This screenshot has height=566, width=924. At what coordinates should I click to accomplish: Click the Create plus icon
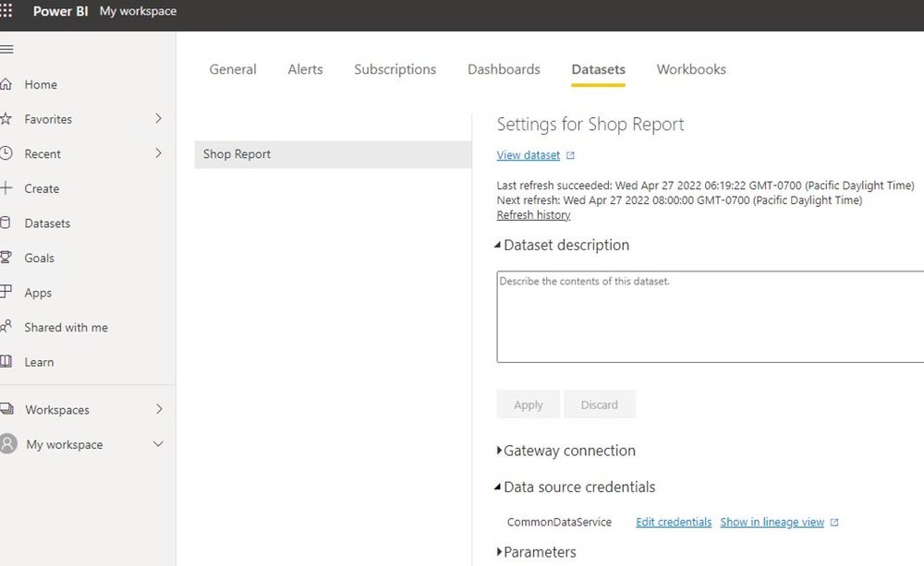(x=6, y=188)
